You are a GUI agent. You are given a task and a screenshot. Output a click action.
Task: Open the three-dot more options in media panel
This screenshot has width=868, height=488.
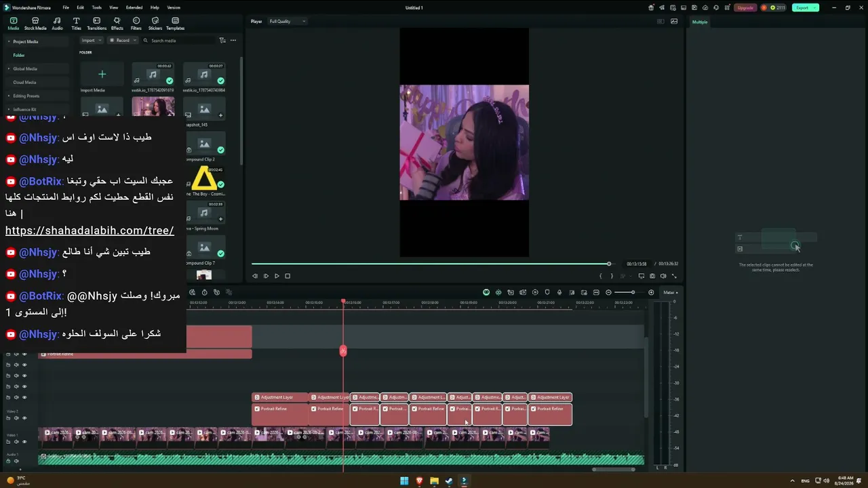[x=233, y=41]
